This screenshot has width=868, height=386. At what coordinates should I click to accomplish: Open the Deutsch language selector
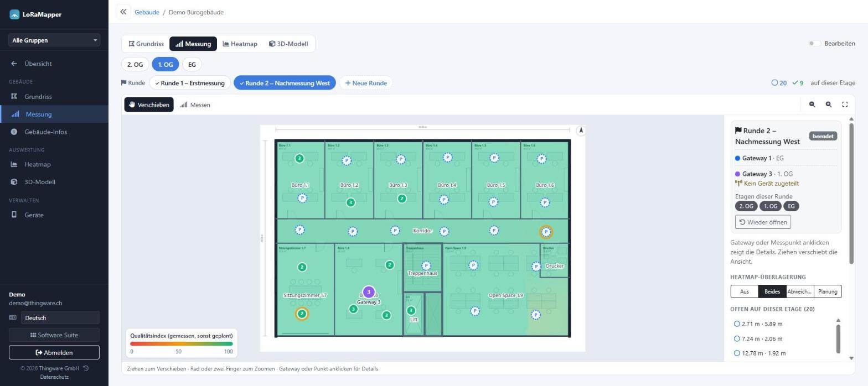click(x=60, y=317)
